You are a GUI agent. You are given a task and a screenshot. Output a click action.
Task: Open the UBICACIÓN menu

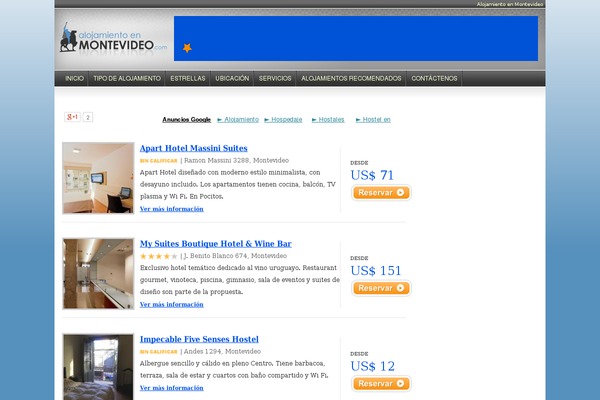click(232, 78)
